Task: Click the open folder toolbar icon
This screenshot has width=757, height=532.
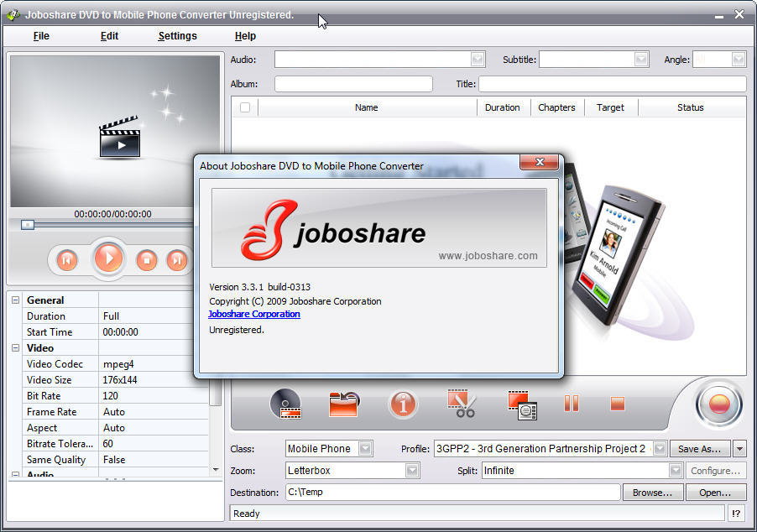Action: [x=344, y=404]
